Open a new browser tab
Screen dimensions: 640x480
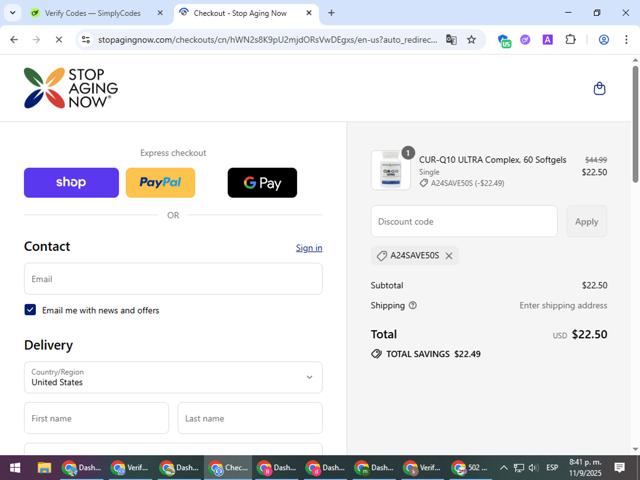pyautogui.click(x=331, y=13)
